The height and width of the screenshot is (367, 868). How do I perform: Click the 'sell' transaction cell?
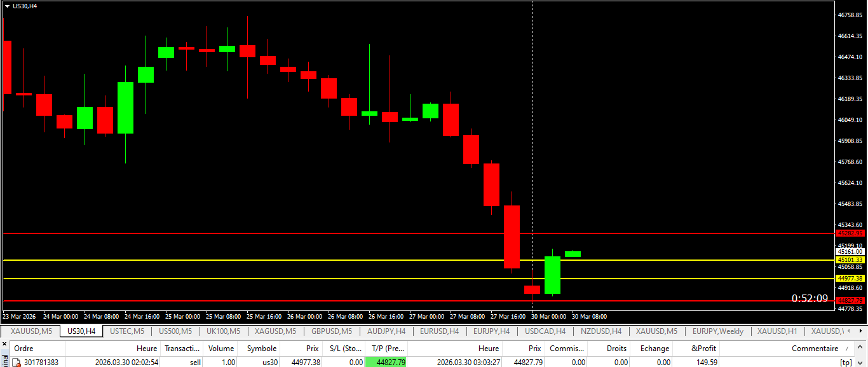coord(195,362)
